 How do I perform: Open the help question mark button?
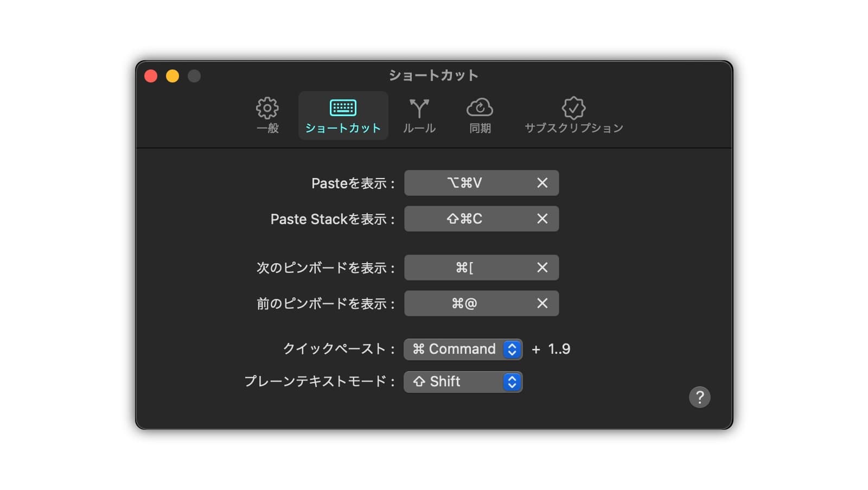(699, 397)
